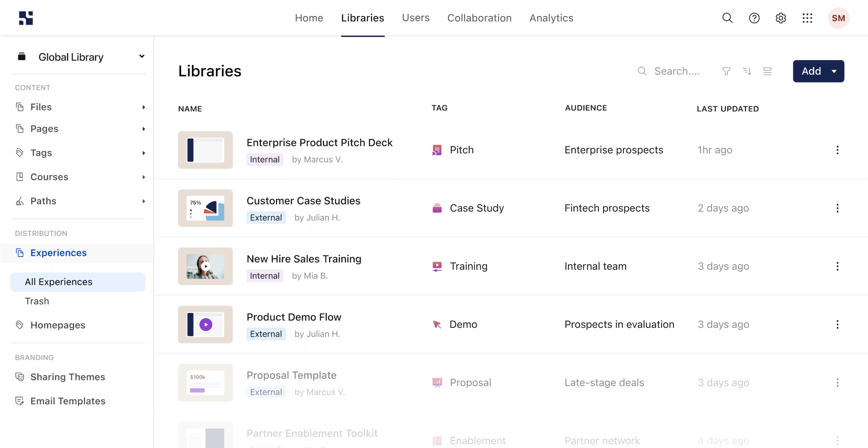868x448 pixels.
Task: Open the New Hire Sales Training thumbnail
Action: [205, 266]
